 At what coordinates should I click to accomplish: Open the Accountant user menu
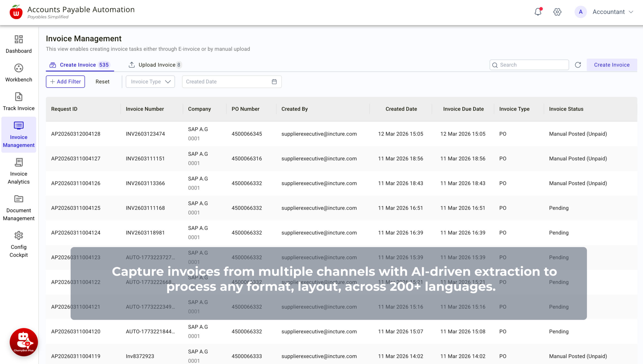click(x=612, y=12)
